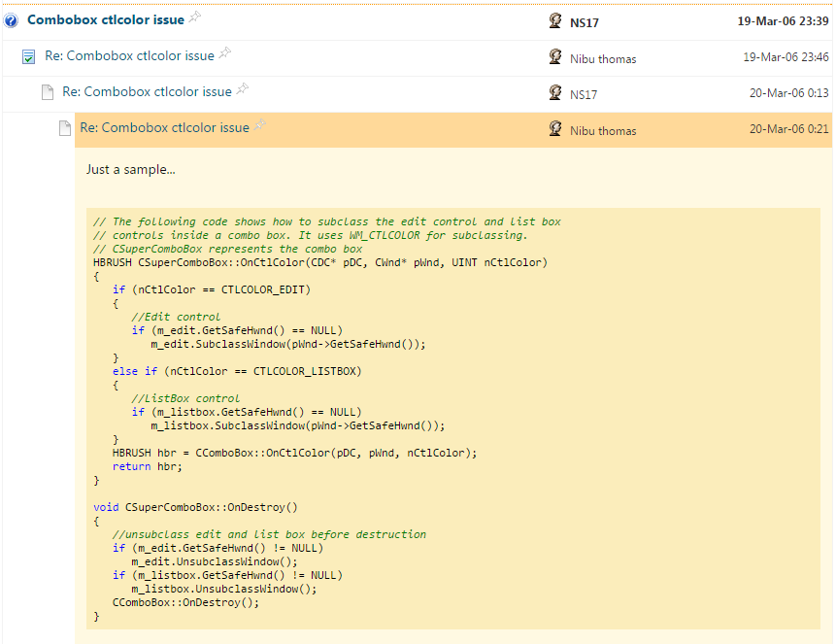Open the original thread Combobox ctlcolor issue
The width and height of the screenshot is (836, 644).
click(x=106, y=19)
